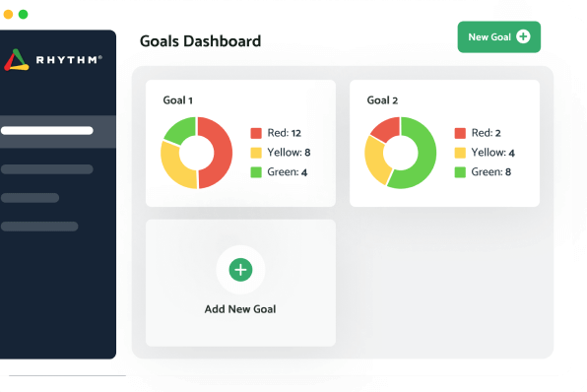Image resolution: width=587 pixels, height=392 pixels.
Task: Click the red segment of Goal 1 donut
Action: click(x=222, y=153)
